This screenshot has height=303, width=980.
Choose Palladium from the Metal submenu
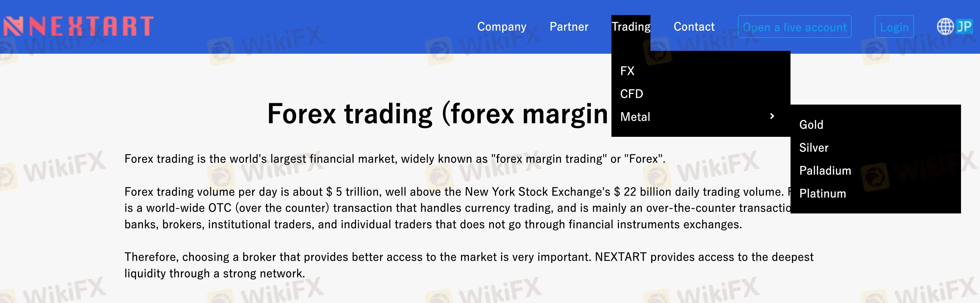tap(825, 170)
